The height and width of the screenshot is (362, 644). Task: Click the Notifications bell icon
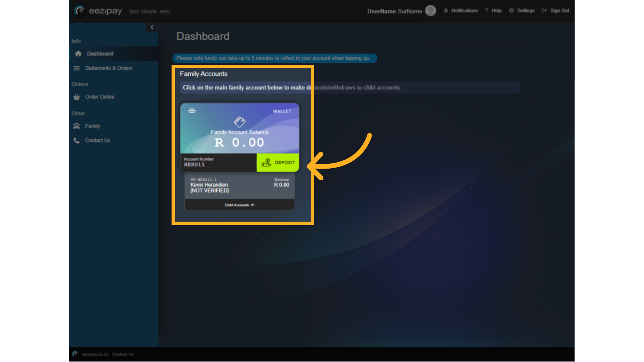(x=446, y=11)
